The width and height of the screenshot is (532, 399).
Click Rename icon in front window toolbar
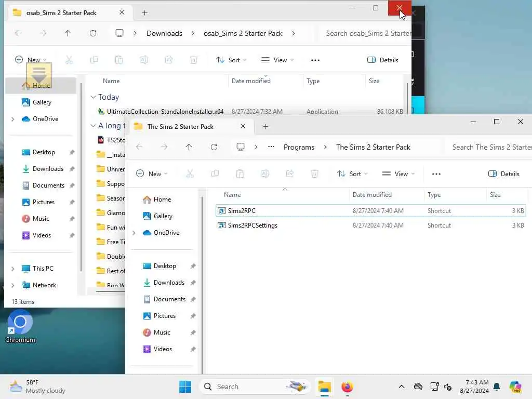click(x=265, y=174)
